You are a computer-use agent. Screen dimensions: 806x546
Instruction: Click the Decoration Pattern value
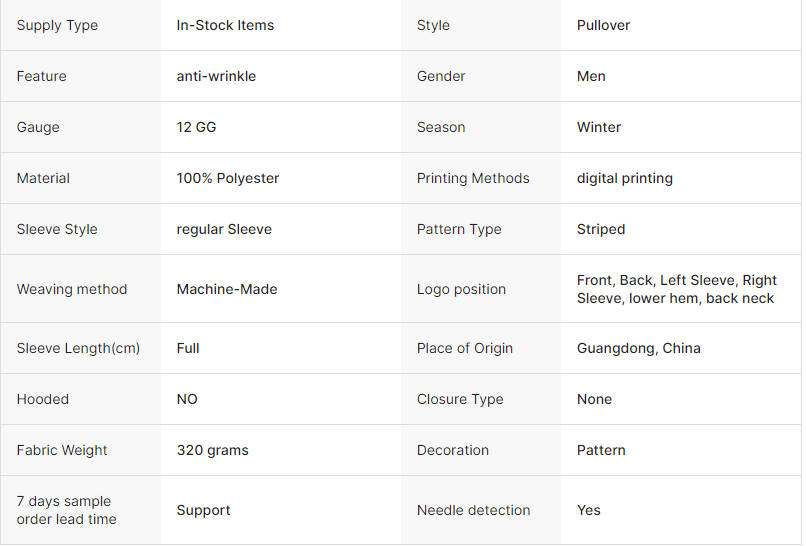pyautogui.click(x=601, y=450)
